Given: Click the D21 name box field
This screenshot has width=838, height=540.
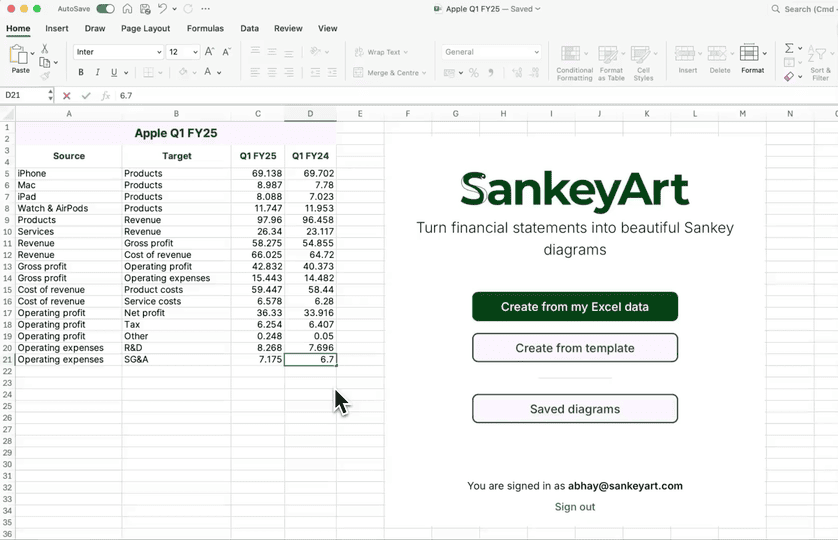Looking at the screenshot, I should pyautogui.click(x=24, y=96).
